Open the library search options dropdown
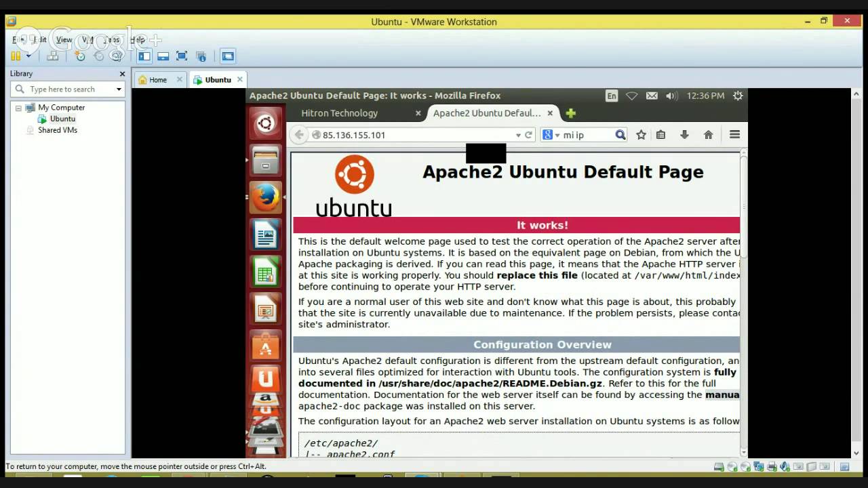The image size is (868, 488). 119,89
